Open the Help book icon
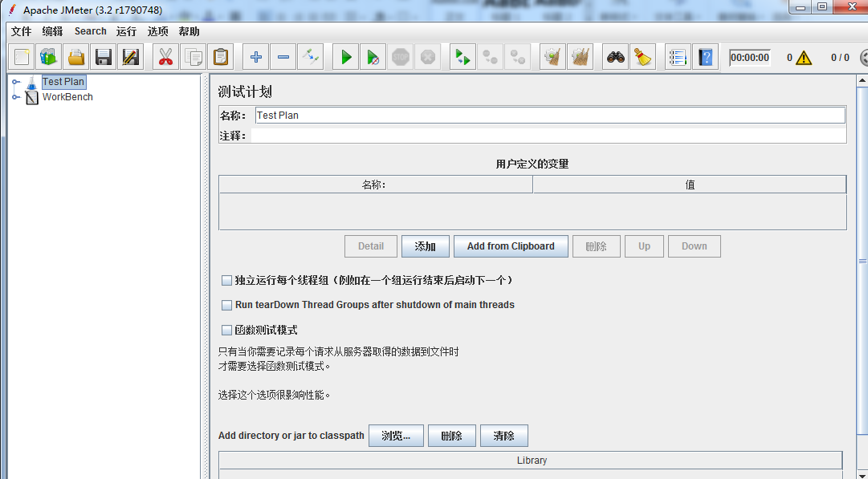Viewport: 868px width, 479px height. [706, 57]
